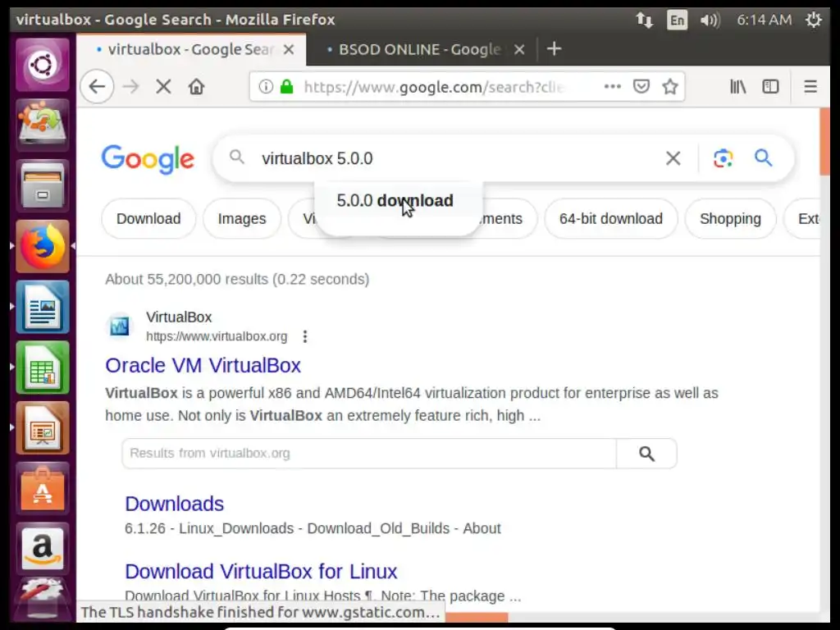The height and width of the screenshot is (630, 840).
Task: Open the Oracle VM VirtualBox result
Action: click(x=203, y=365)
